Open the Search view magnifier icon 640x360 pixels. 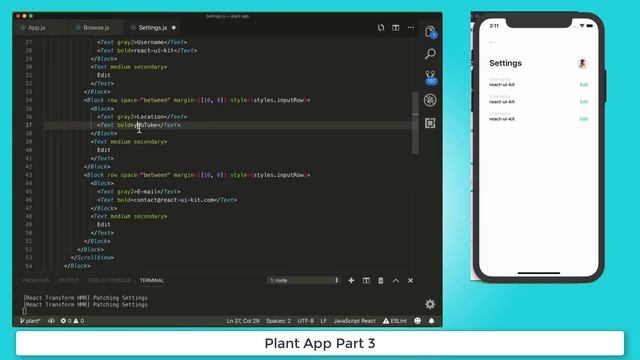(x=430, y=54)
